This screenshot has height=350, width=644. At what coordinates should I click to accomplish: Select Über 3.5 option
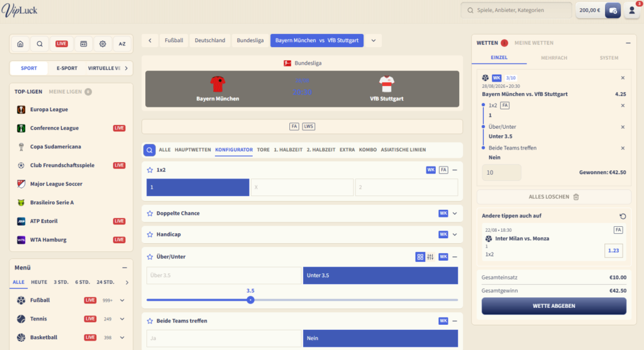click(x=224, y=275)
